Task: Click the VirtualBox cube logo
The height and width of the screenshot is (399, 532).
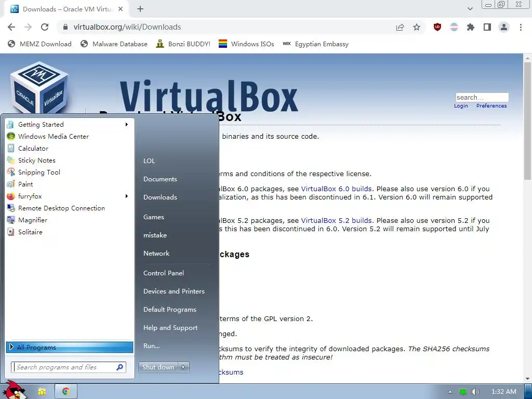Action: click(x=38, y=88)
